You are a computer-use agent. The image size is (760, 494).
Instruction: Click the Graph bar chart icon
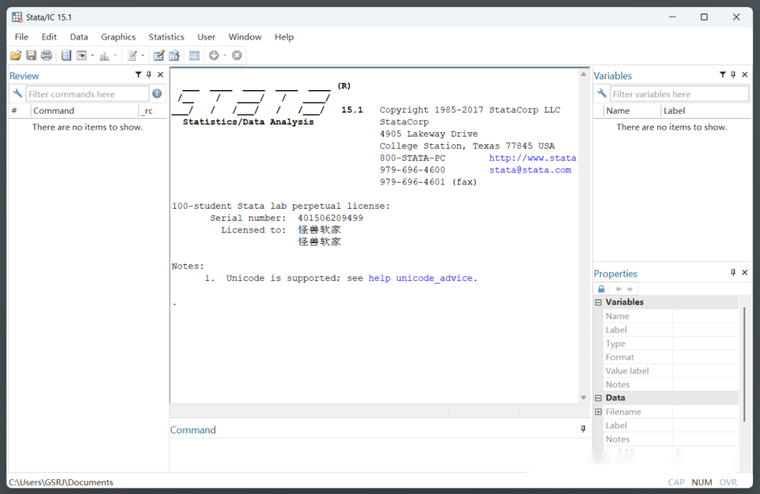tap(104, 56)
